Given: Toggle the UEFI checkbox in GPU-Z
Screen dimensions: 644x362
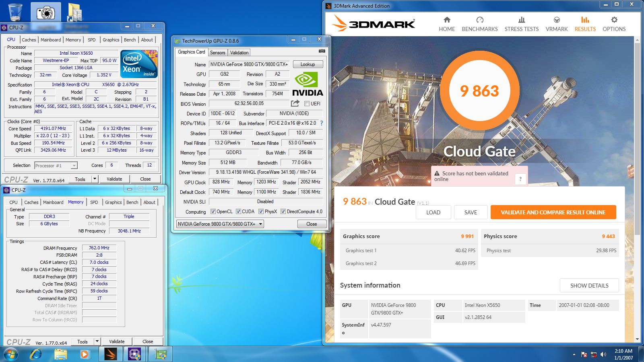Looking at the screenshot, I should (x=307, y=104).
